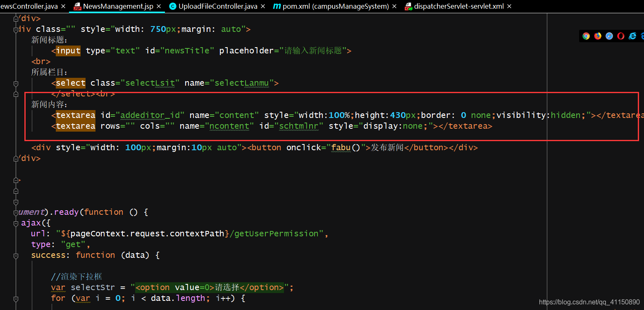The height and width of the screenshot is (310, 644).
Task: Click the 新闻内容: label text
Action: coord(49,105)
